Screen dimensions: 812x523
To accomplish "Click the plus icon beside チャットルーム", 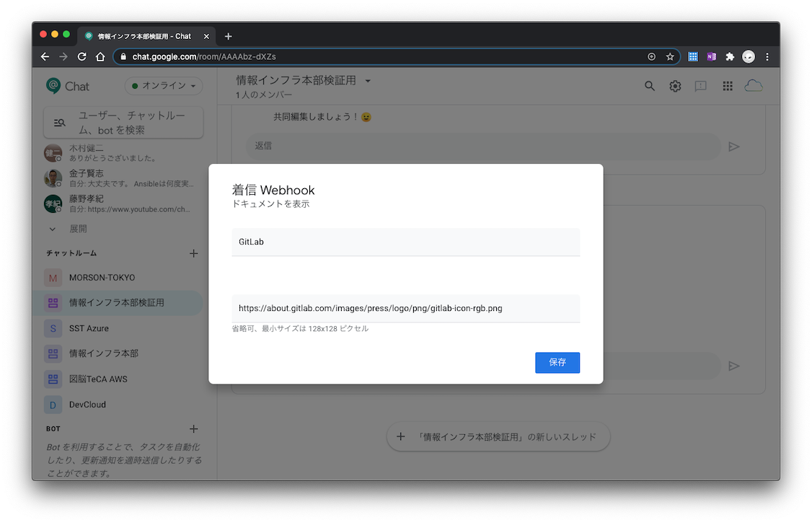I will (x=193, y=253).
